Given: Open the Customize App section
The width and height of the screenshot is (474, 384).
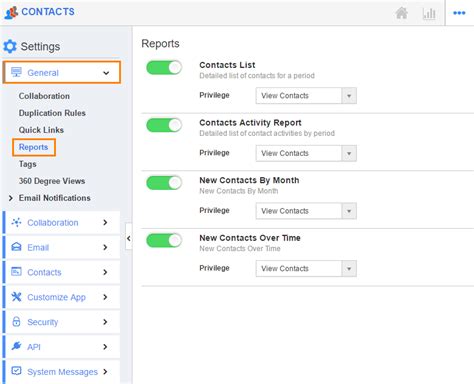Looking at the screenshot, I should [x=62, y=297].
